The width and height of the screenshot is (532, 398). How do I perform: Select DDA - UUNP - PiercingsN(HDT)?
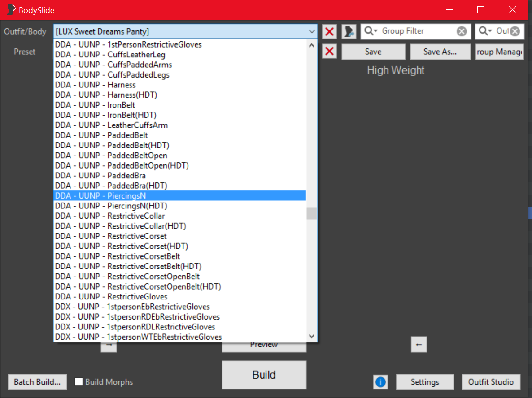click(180, 206)
